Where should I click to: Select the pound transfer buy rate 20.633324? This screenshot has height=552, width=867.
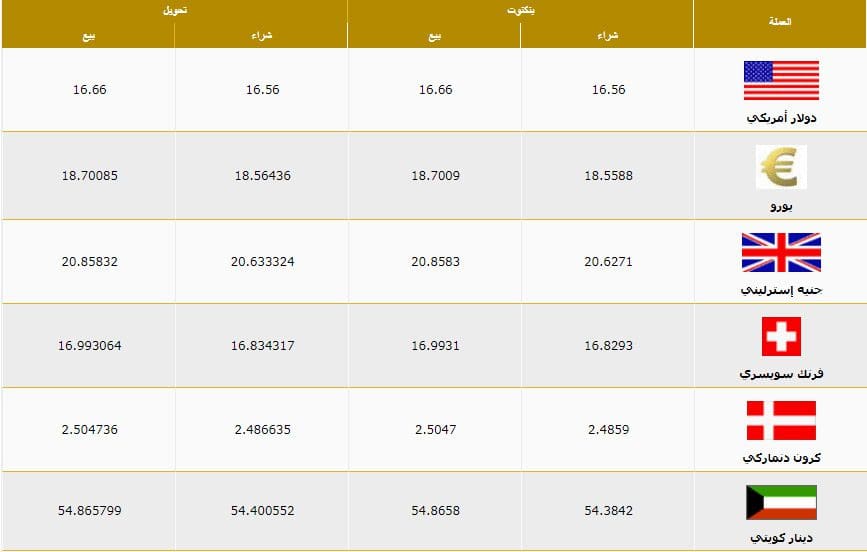point(262,262)
